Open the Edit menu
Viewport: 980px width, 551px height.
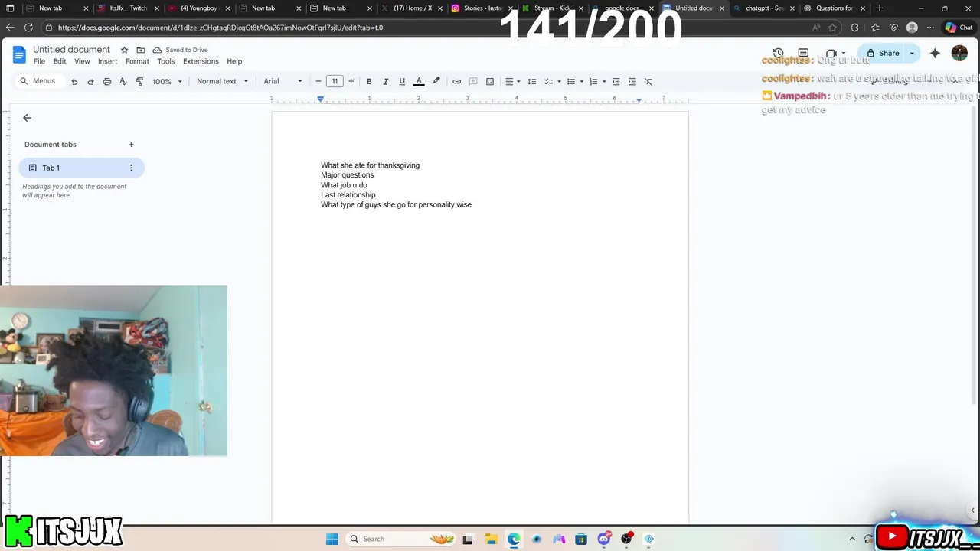[x=60, y=61]
